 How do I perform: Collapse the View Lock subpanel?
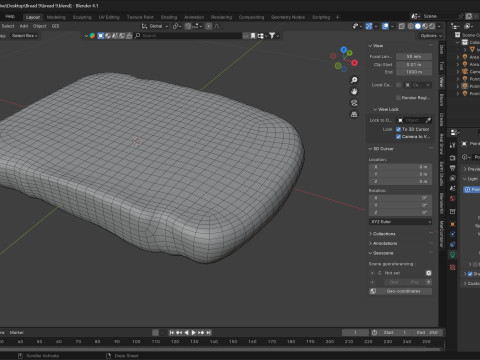coord(386,109)
